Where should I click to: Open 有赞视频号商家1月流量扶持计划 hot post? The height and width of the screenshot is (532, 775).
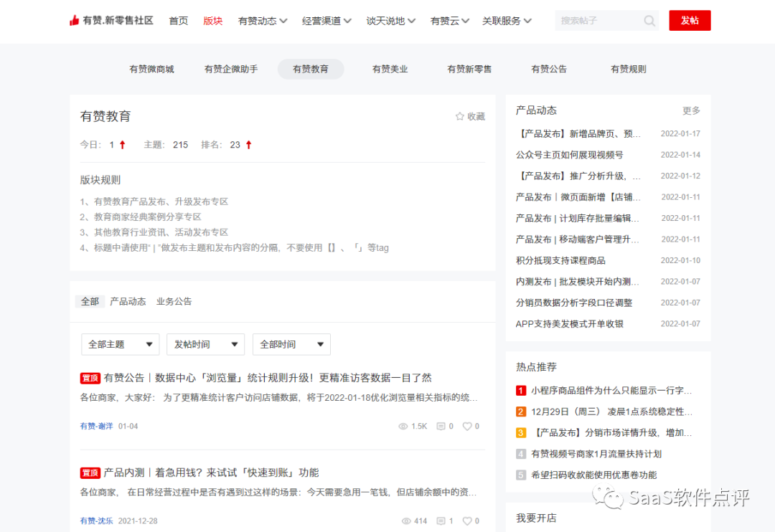pyautogui.click(x=596, y=454)
